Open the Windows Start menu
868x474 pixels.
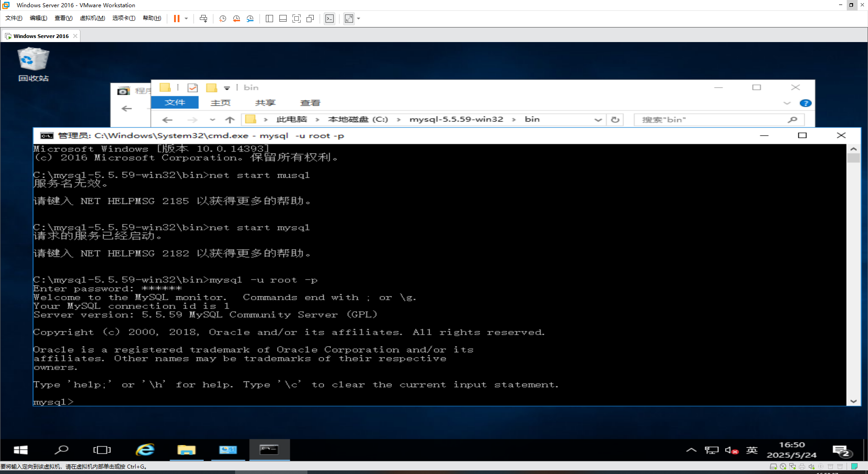tap(21, 450)
